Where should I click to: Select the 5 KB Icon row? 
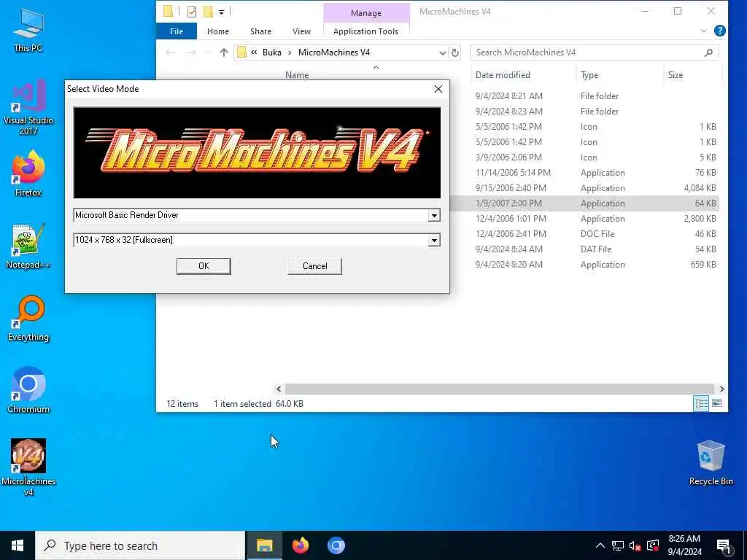tap(584, 157)
